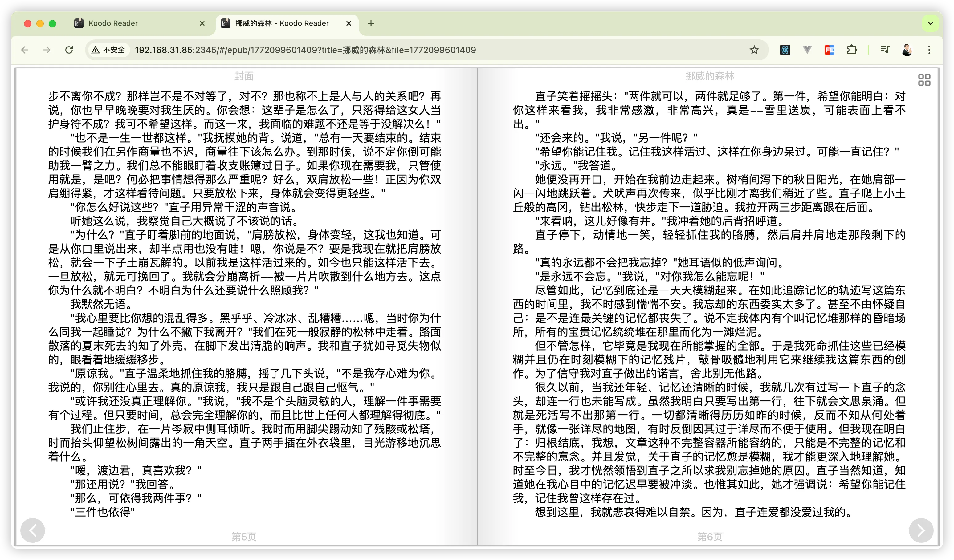The height and width of the screenshot is (560, 954).
Task: Click the line "三件也依得"
Action: (103, 512)
